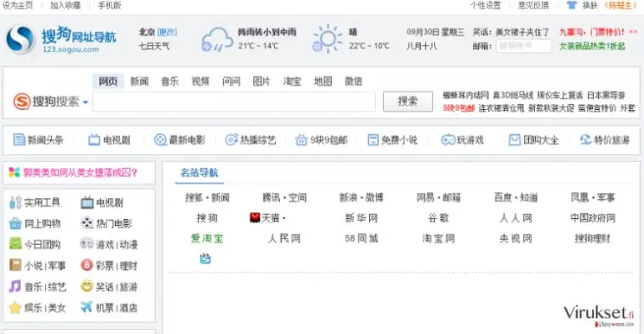The height and width of the screenshot is (334, 644).
Task: Click the 游戏 gamepad icon in sidebar
Action: tap(86, 243)
